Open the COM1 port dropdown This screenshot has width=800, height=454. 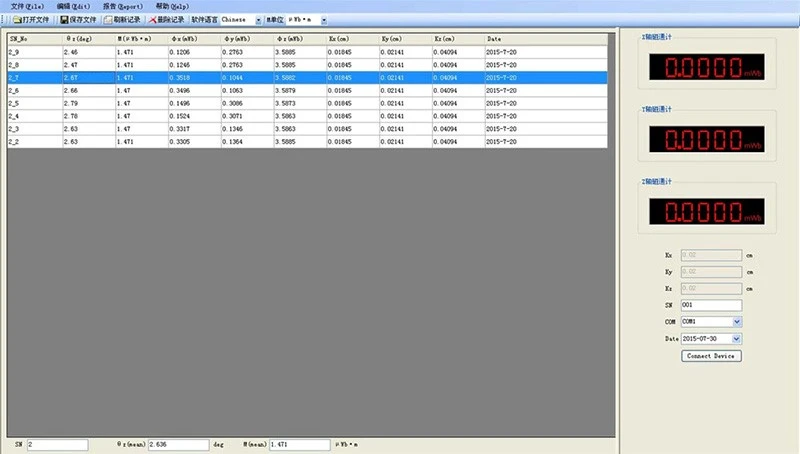[x=737, y=322]
